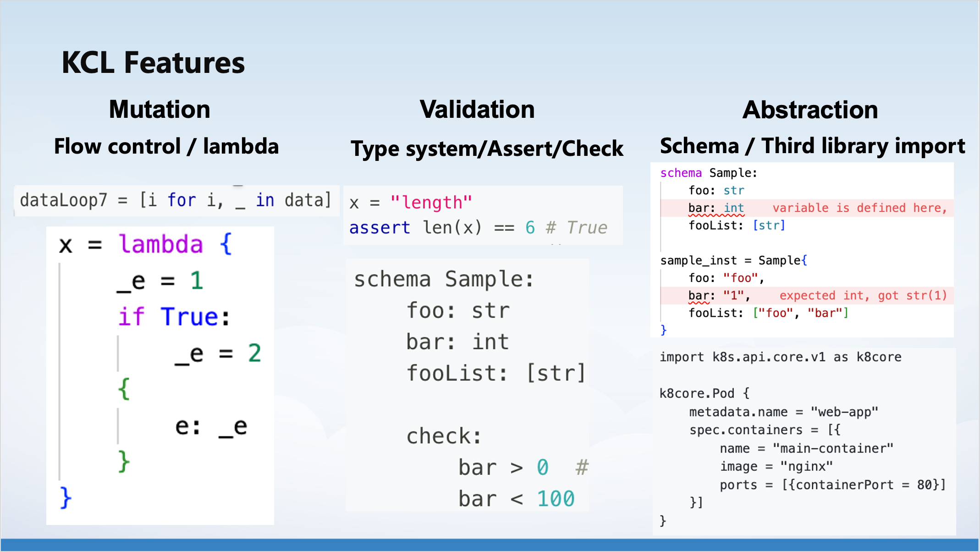This screenshot has width=980, height=552.
Task: Click 'bar: int' in the validation snippet
Action: coord(457,342)
